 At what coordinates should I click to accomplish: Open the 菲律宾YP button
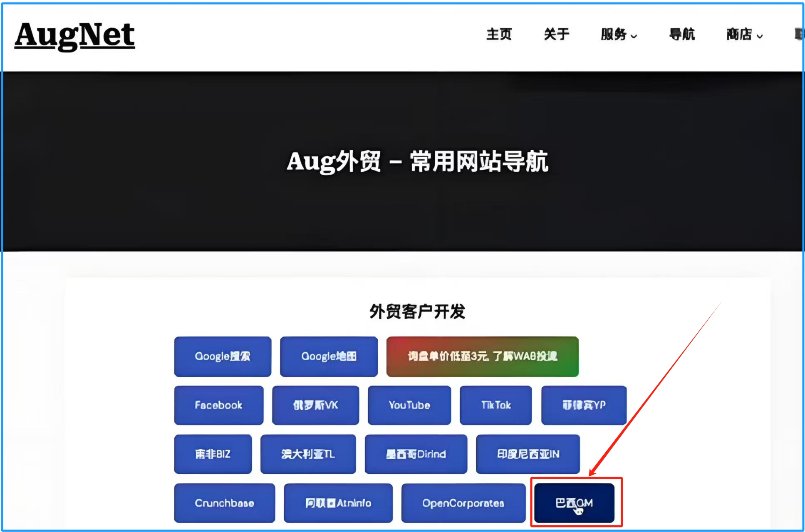(x=584, y=405)
